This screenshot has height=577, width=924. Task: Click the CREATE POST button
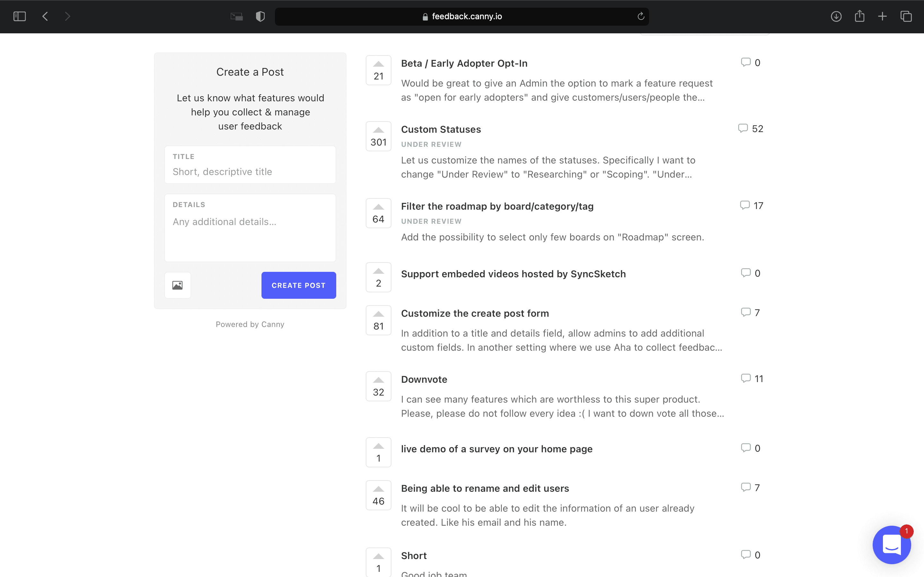click(299, 285)
